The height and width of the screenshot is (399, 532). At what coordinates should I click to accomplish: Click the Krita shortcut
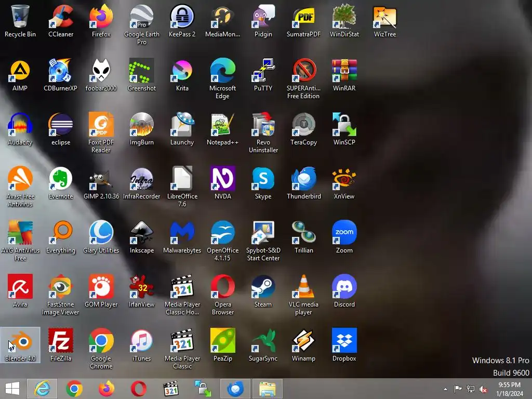tap(182, 75)
